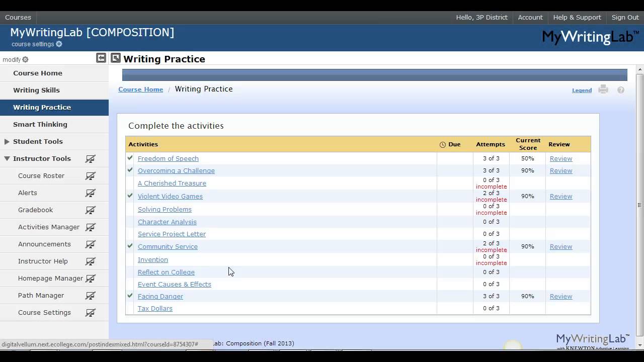Open Invention activity
644x362 pixels.
coord(153,259)
